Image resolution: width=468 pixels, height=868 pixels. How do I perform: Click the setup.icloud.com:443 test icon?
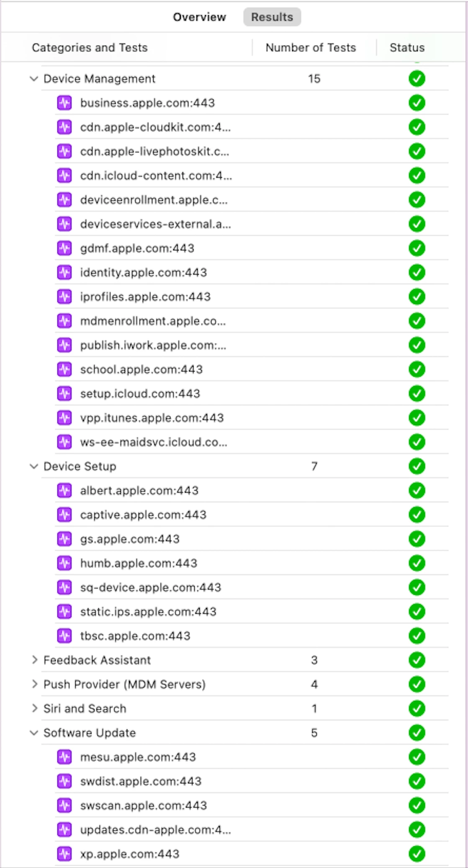(x=64, y=394)
